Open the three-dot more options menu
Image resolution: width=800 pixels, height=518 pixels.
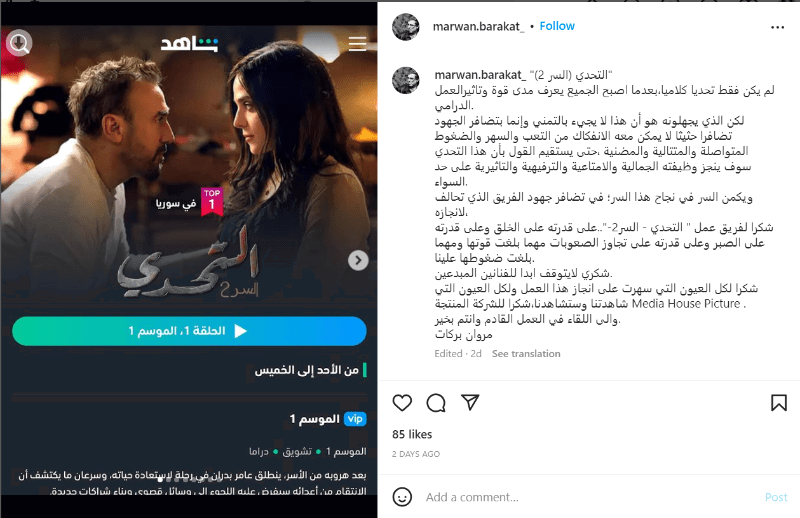777,27
